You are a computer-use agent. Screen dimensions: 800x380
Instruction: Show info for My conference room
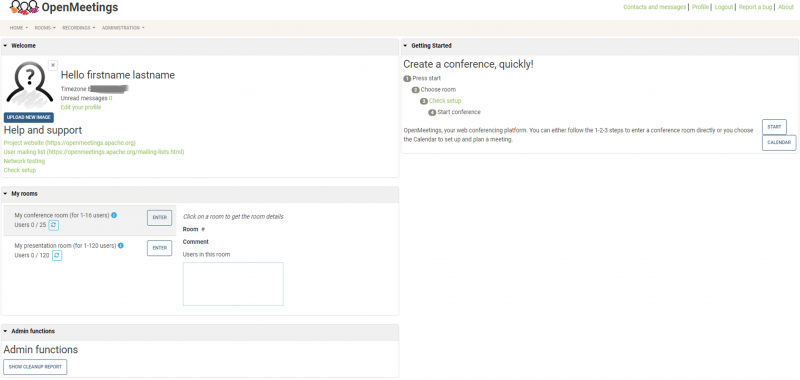pos(114,215)
